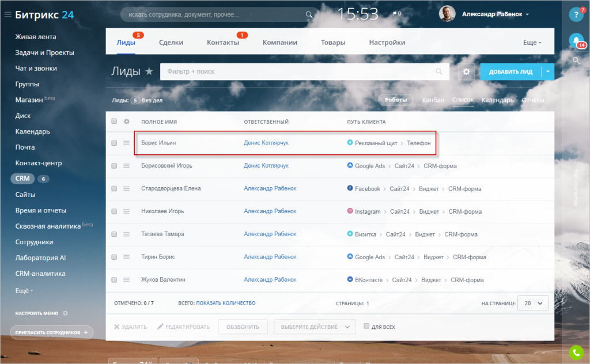Image resolution: width=590 pixels, height=364 pixels.
Task: Click the Добавить лид button
Action: pos(510,71)
